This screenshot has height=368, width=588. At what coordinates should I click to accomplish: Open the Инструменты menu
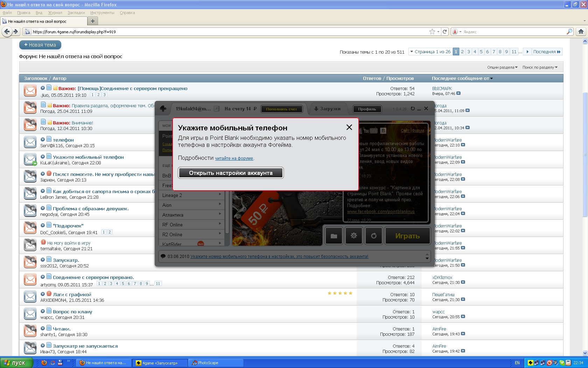pyautogui.click(x=102, y=13)
